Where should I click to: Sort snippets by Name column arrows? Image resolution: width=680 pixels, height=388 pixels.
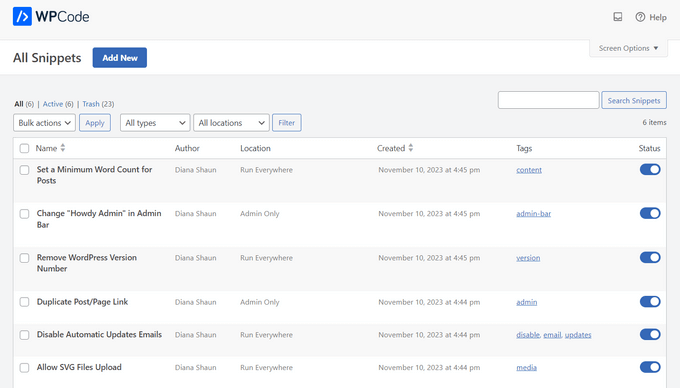(63, 148)
